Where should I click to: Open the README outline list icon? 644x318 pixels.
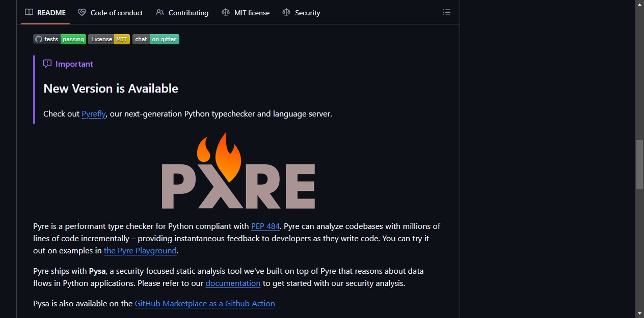(447, 12)
